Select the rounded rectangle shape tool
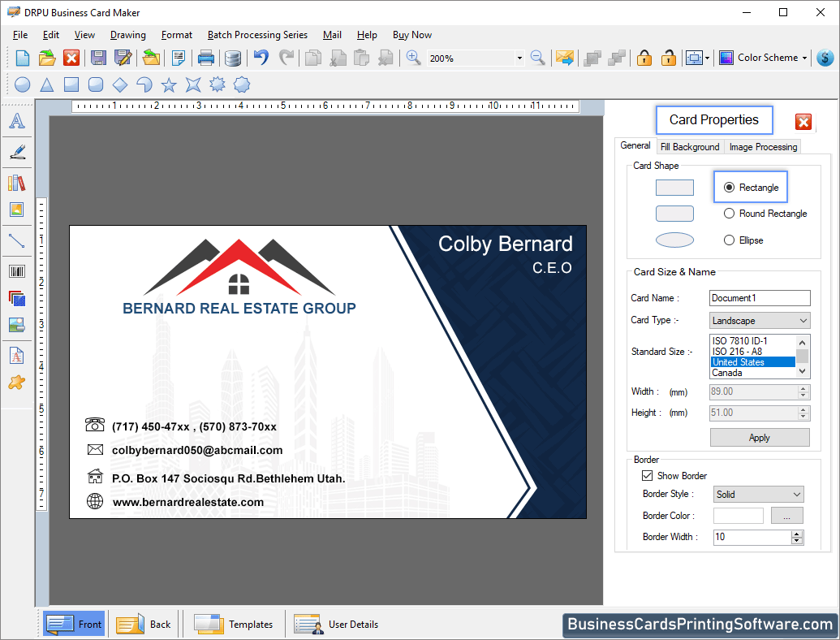The image size is (840, 640). coord(95,84)
